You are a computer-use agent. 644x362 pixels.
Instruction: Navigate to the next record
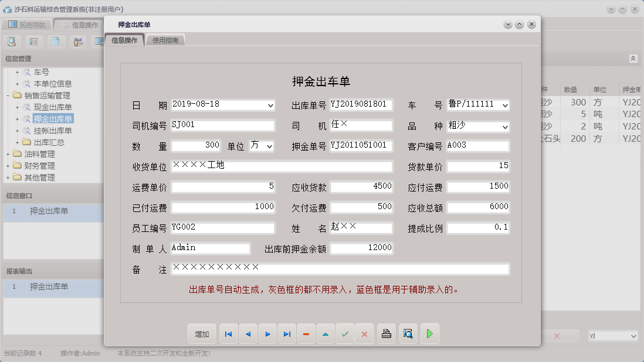[267, 333]
